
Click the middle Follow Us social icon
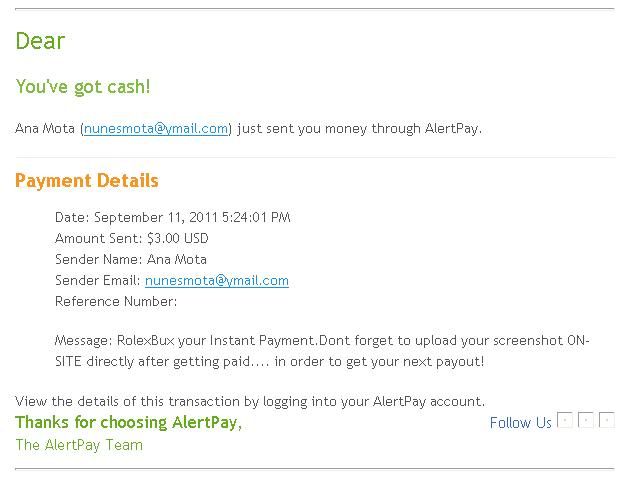click(586, 420)
